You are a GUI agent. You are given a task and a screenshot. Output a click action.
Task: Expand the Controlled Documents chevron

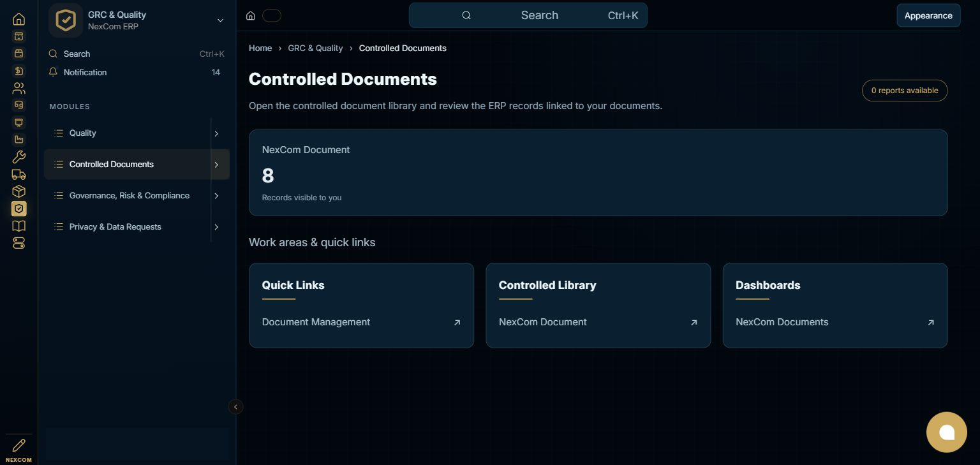click(216, 165)
